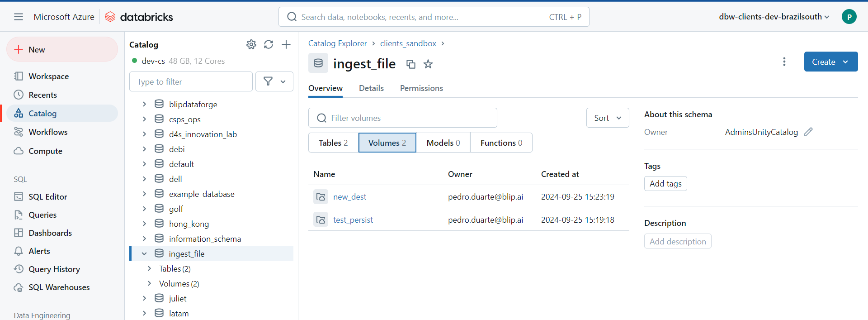The height and width of the screenshot is (320, 868).
Task: Select the Volumes 2 tab
Action: tap(387, 143)
